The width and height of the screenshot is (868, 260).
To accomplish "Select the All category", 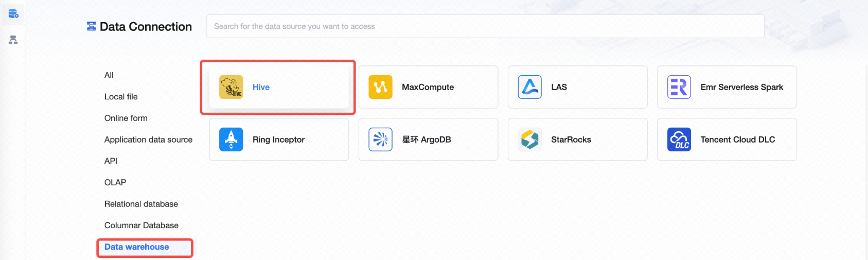I will coord(109,75).
